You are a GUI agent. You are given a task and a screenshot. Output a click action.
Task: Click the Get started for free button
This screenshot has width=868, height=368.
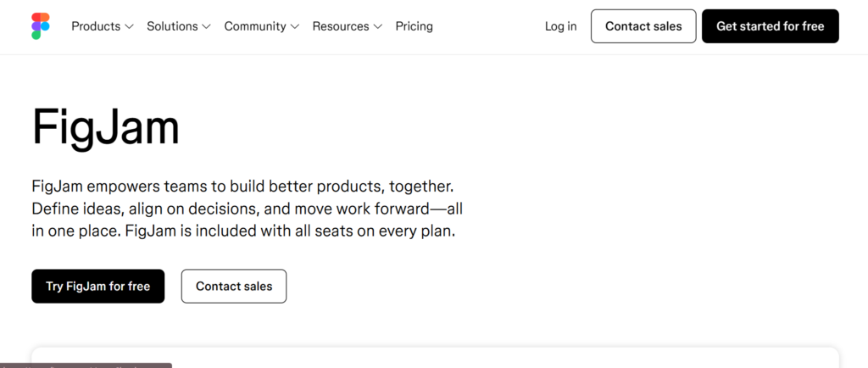tap(770, 26)
